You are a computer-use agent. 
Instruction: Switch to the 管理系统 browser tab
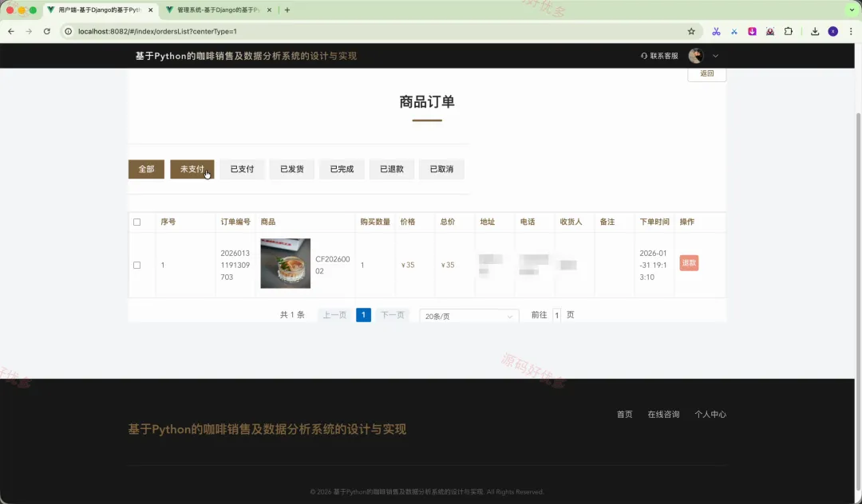point(218,10)
